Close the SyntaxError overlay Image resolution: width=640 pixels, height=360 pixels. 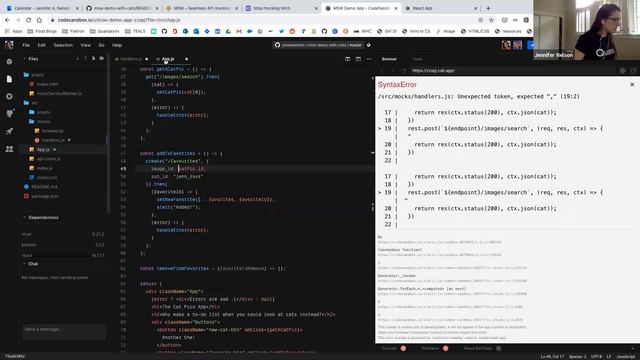(632, 84)
